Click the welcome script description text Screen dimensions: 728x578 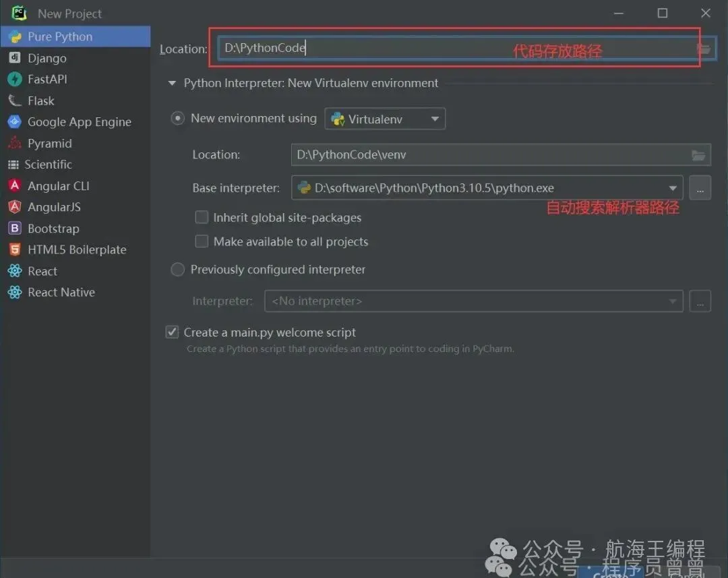pos(351,349)
